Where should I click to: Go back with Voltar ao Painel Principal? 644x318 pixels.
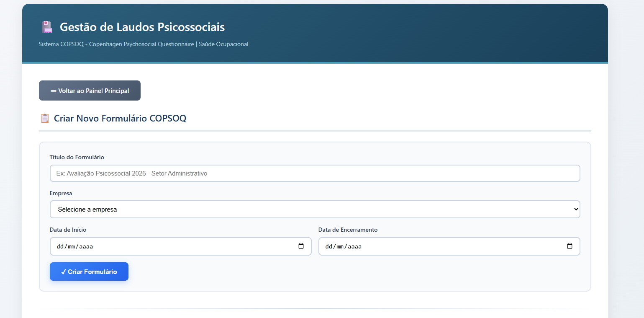90,91
